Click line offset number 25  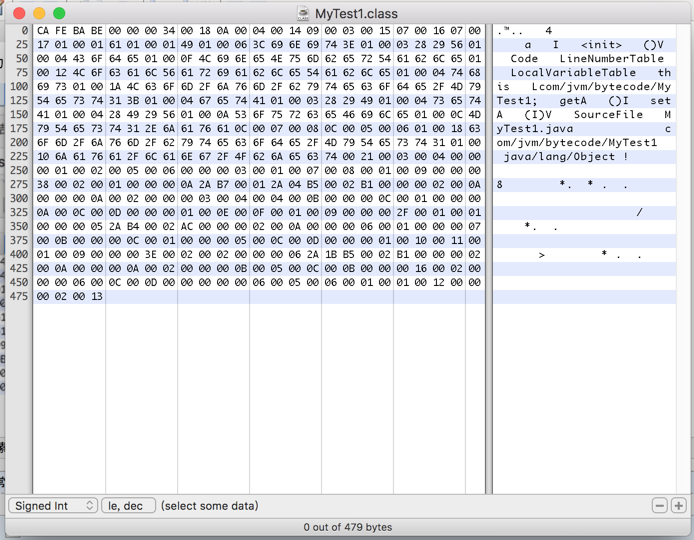[22, 45]
